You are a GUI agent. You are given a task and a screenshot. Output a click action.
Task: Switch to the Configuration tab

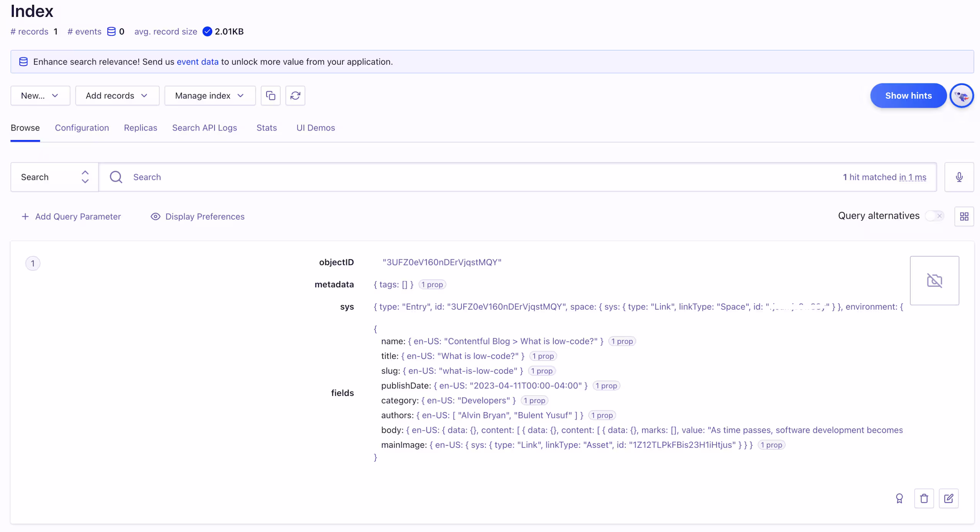pos(82,128)
